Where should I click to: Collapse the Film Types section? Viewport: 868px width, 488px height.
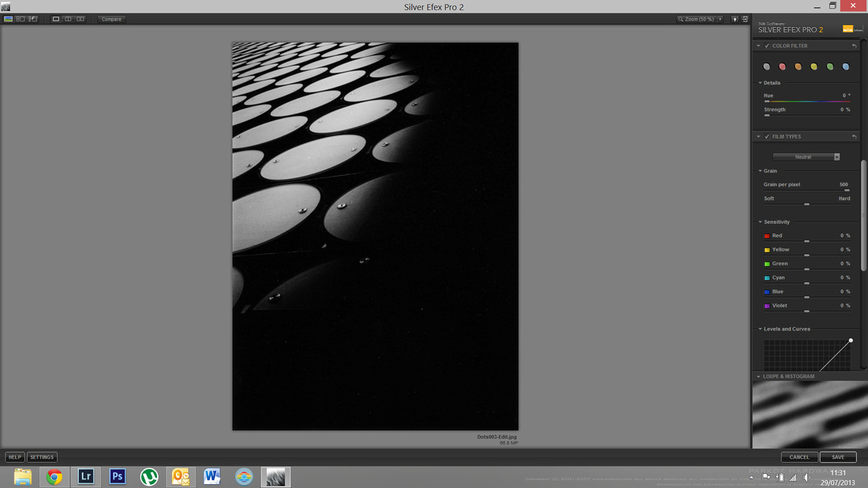[758, 136]
